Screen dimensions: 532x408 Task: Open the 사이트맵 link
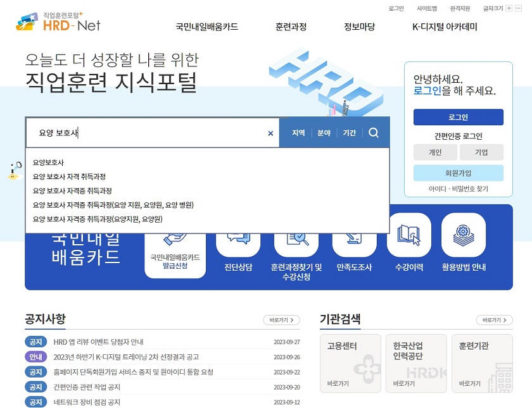[x=427, y=8]
